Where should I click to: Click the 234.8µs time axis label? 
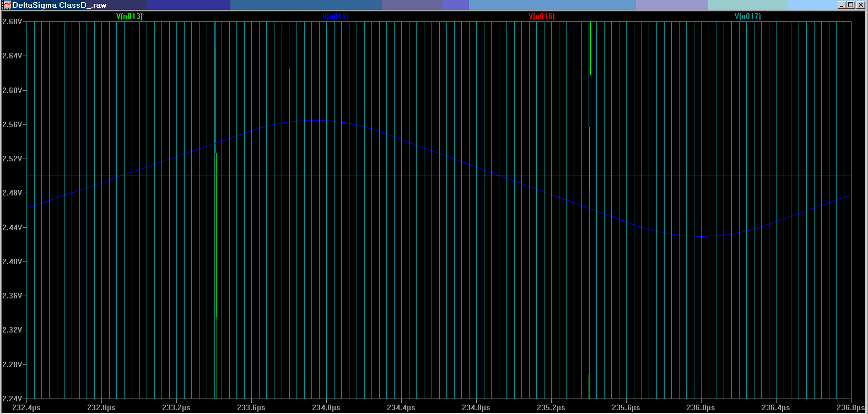click(x=476, y=407)
